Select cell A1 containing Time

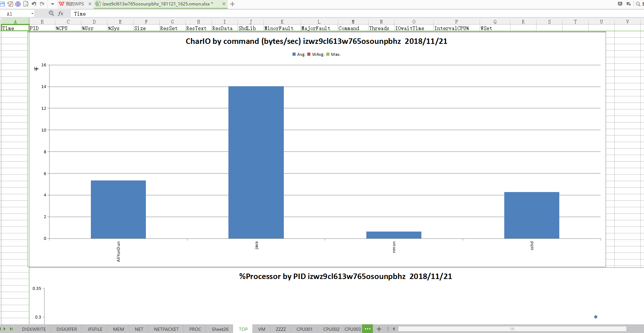[15, 28]
